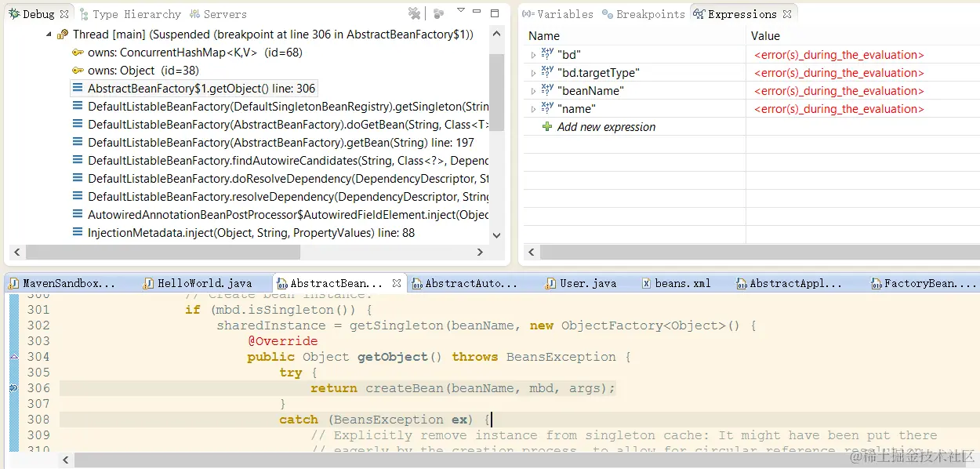Click the key icon for ConcurrentHashMap monitor

pos(78,53)
